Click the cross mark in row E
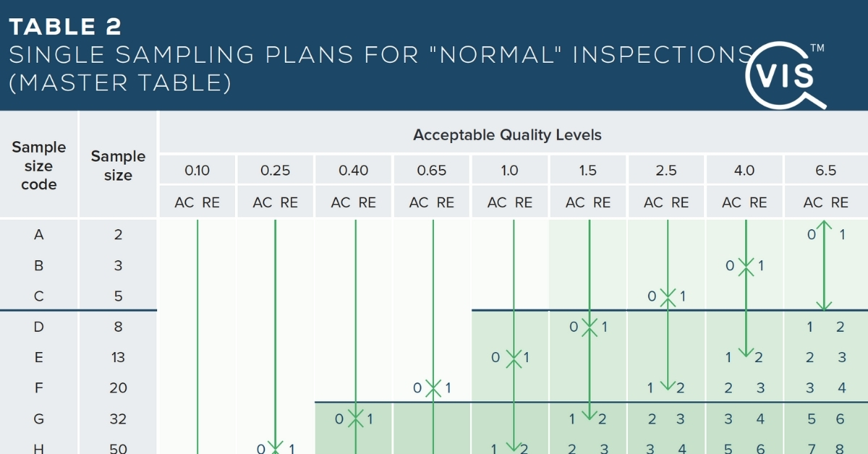The height and width of the screenshot is (454, 868). (x=513, y=357)
